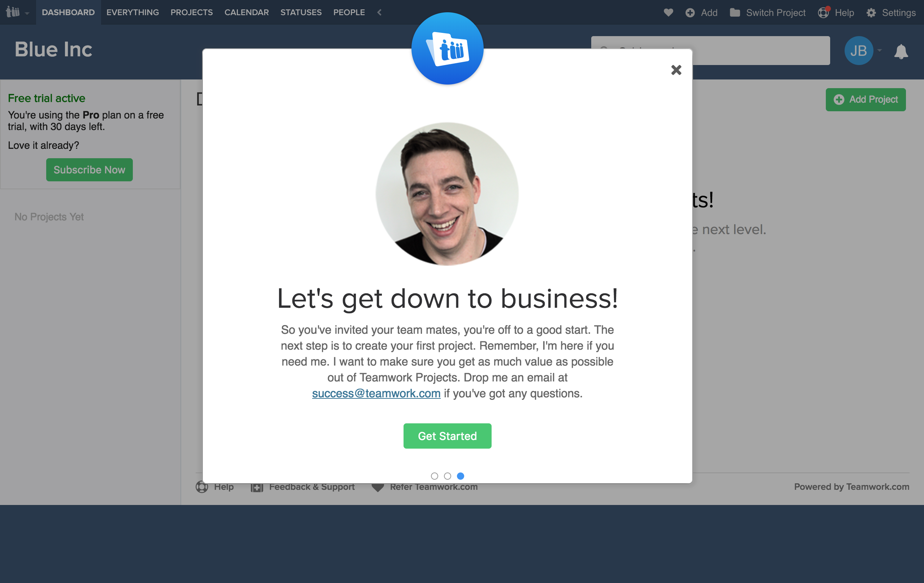
Task: Open the People tab
Action: pos(349,12)
